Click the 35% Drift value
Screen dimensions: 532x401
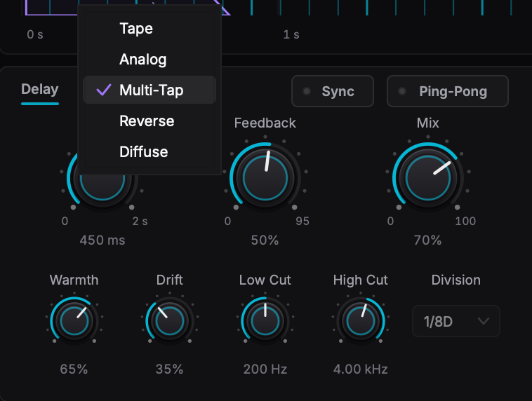coord(169,369)
